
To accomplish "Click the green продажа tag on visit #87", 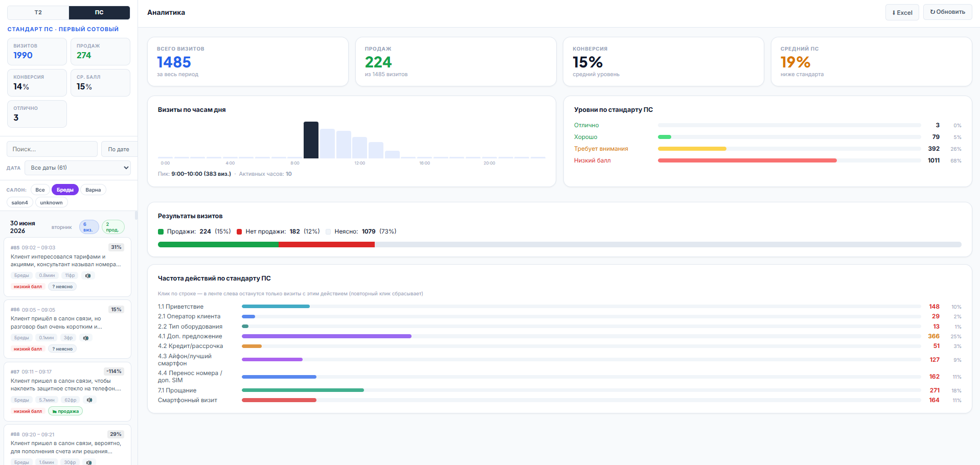I will point(65,411).
